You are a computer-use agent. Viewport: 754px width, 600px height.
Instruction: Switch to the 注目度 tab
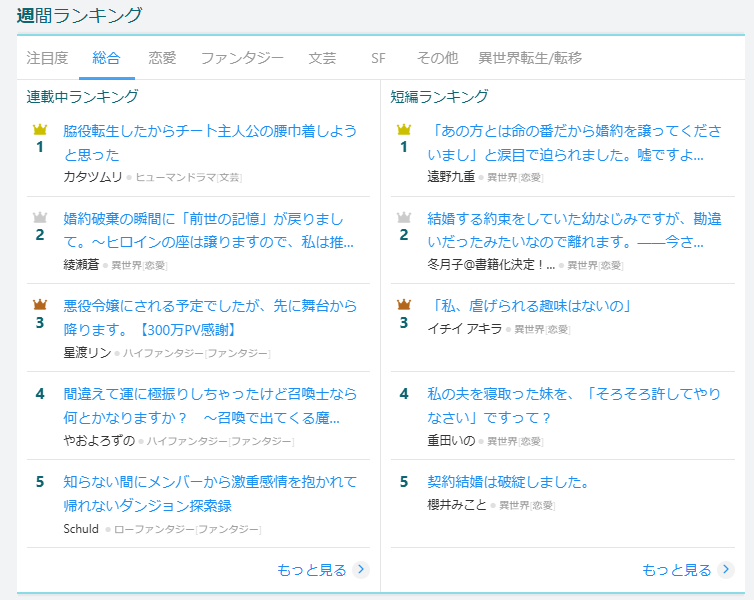pyautogui.click(x=47, y=58)
